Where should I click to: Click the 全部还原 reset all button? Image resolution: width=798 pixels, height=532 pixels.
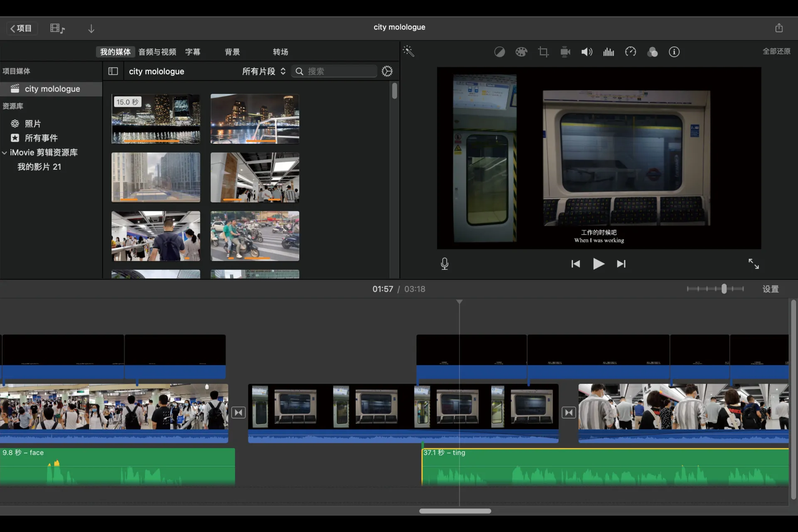tap(776, 51)
